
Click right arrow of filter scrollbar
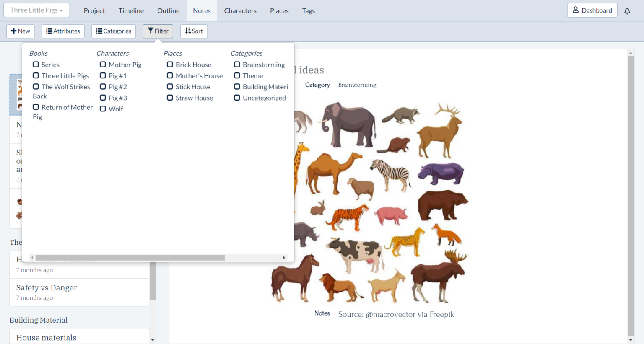(x=284, y=258)
